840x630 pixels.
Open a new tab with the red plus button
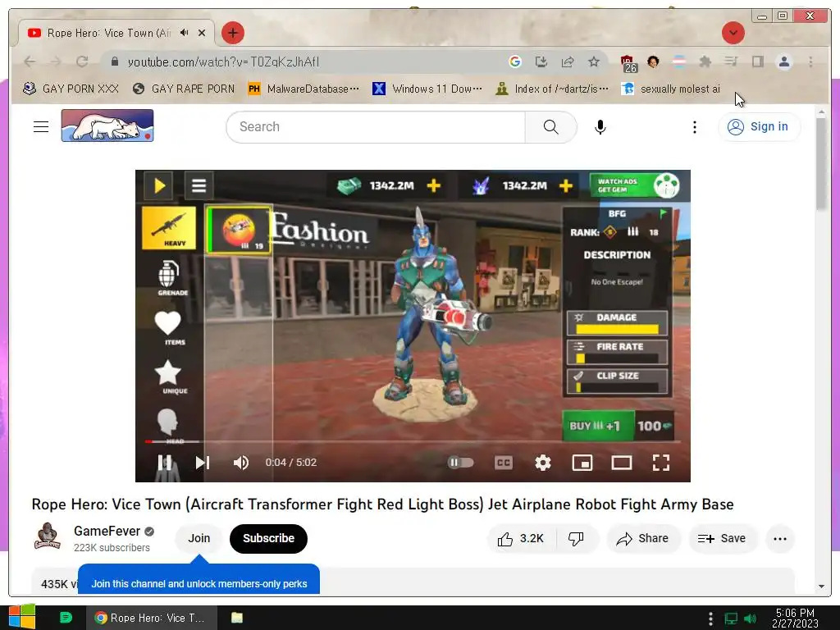(232, 33)
